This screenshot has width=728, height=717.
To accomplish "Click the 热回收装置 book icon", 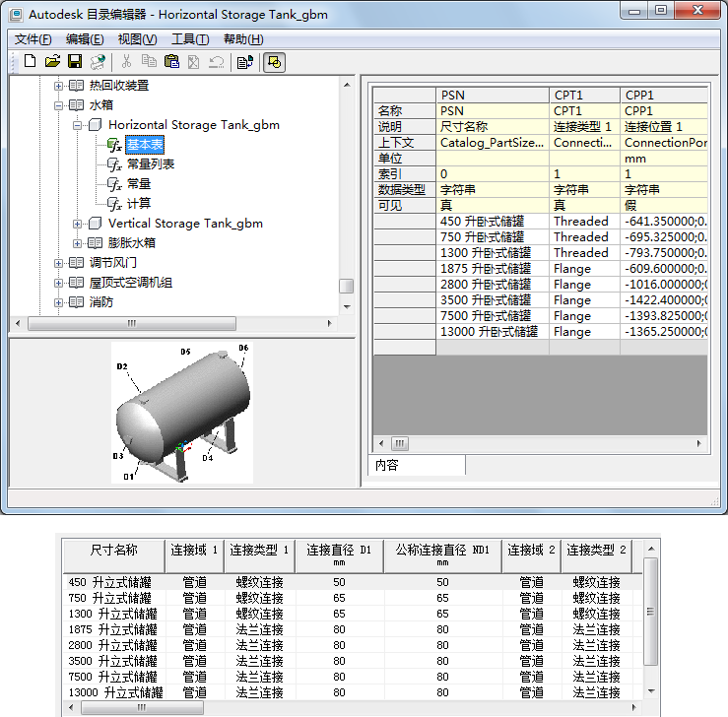I will pyautogui.click(x=76, y=86).
